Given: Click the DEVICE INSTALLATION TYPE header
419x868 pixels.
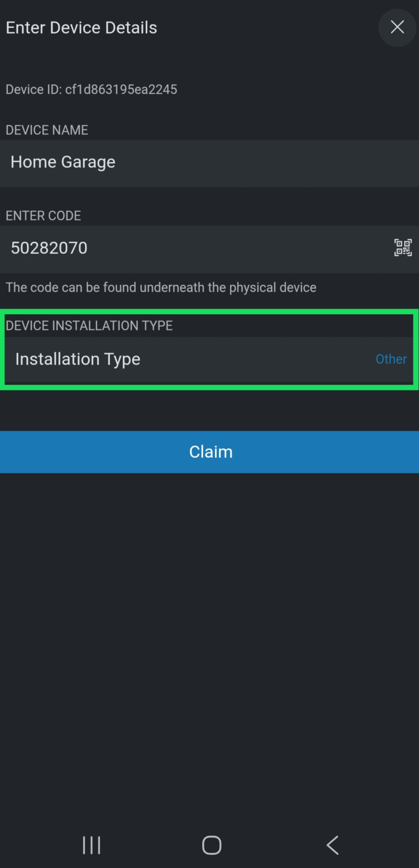Looking at the screenshot, I should click(x=89, y=325).
